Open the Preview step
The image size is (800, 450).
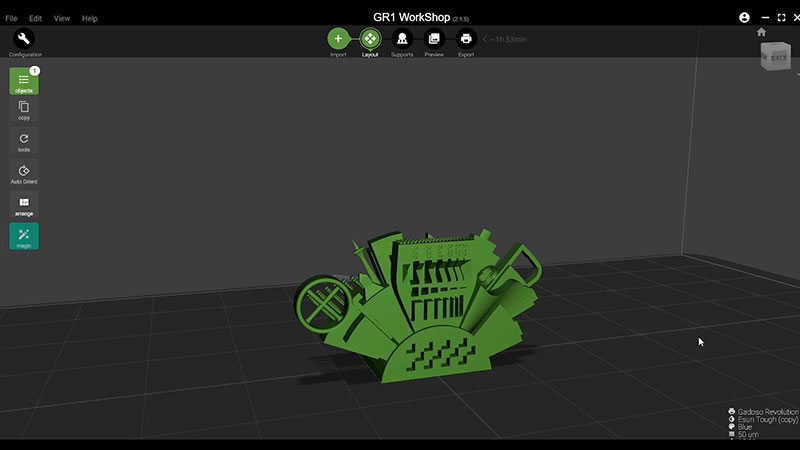(x=434, y=38)
